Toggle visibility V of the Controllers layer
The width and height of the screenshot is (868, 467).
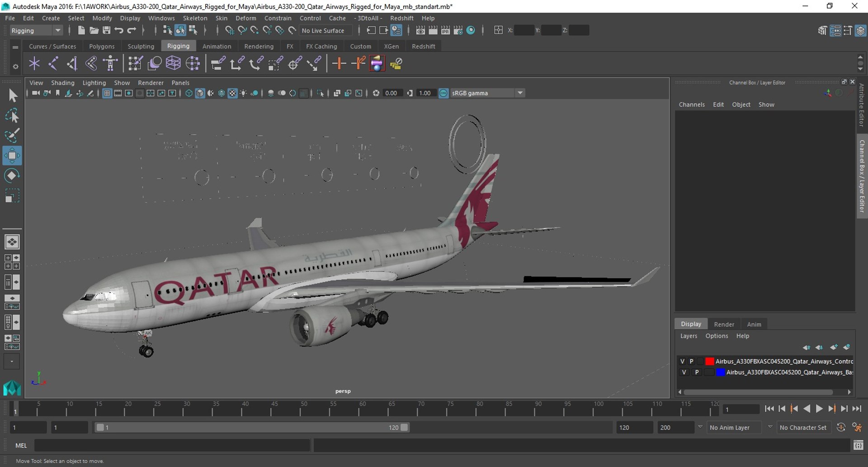pyautogui.click(x=682, y=361)
